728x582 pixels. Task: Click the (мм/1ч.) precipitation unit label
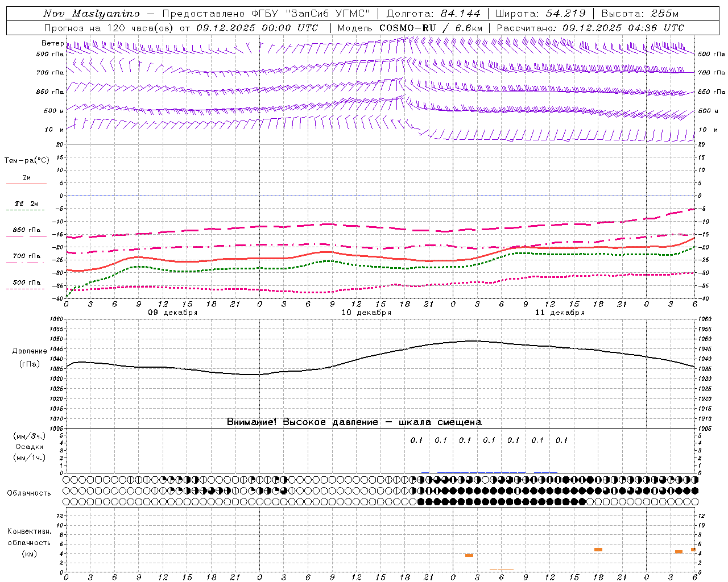click(x=30, y=458)
